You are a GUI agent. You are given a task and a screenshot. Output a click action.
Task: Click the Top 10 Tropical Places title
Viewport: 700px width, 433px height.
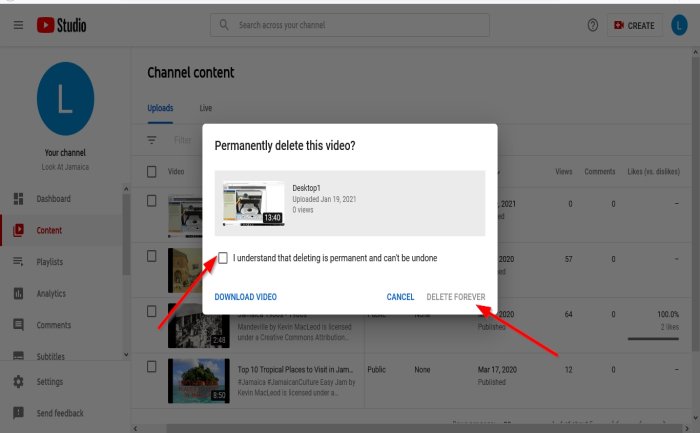coord(296,370)
